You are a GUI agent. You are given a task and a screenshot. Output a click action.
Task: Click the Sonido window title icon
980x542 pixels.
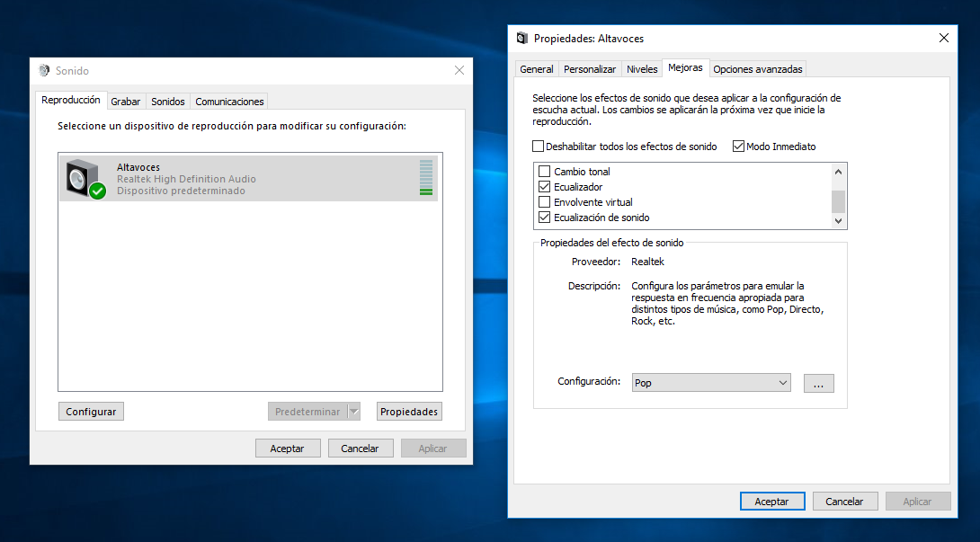coord(45,71)
